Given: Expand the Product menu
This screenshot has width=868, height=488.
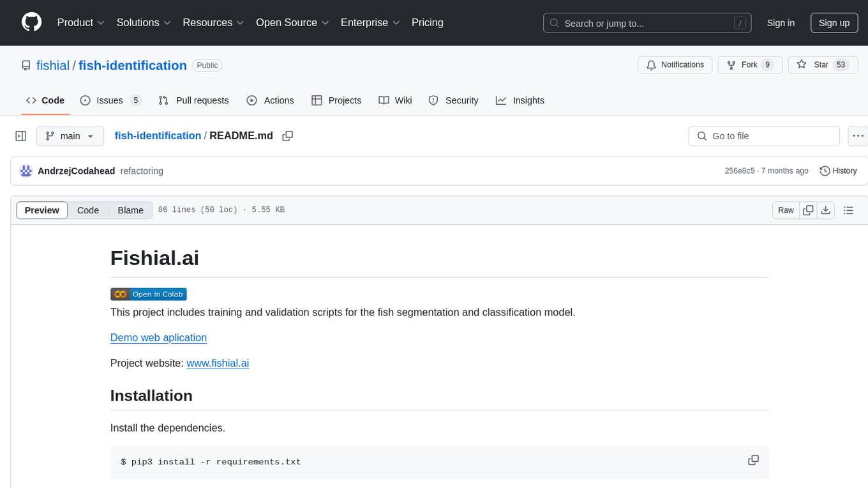Looking at the screenshot, I should click(x=81, y=22).
